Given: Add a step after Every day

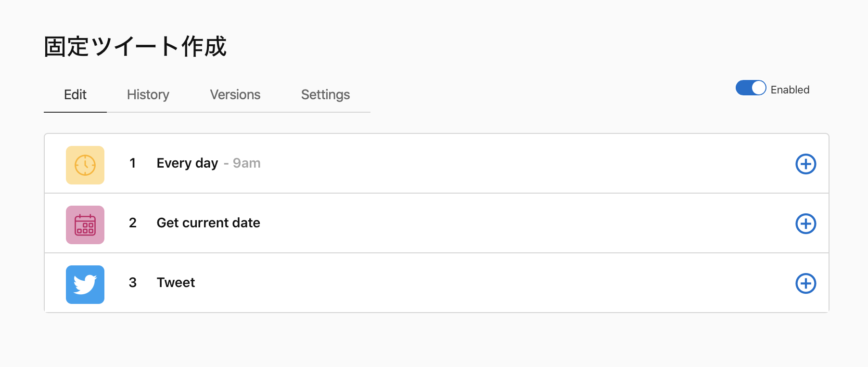Looking at the screenshot, I should pyautogui.click(x=805, y=164).
